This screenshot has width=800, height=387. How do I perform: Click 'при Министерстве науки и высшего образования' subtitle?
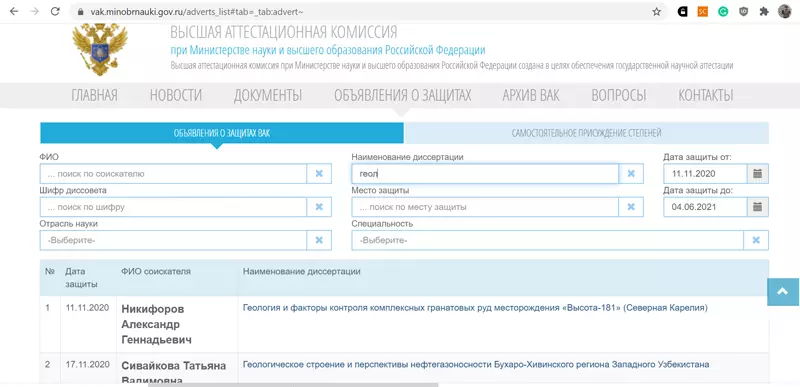click(328, 50)
